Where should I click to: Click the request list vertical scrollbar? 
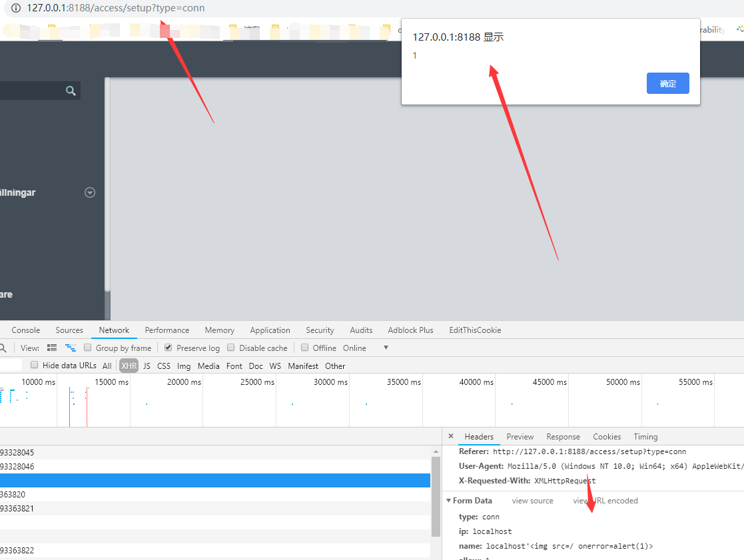tap(436, 497)
